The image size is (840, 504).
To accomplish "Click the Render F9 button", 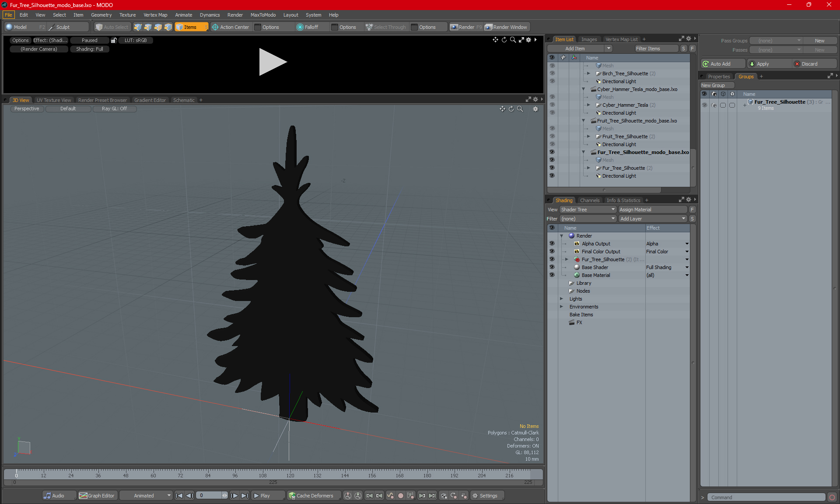I will pyautogui.click(x=466, y=27).
